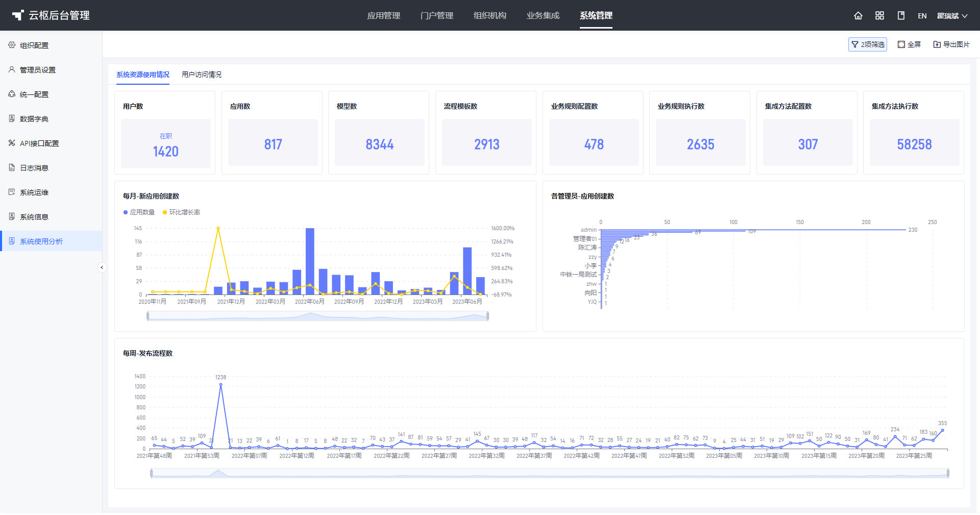Open the document icon in header
Image resolution: width=980 pixels, height=515 pixels.
click(x=901, y=16)
